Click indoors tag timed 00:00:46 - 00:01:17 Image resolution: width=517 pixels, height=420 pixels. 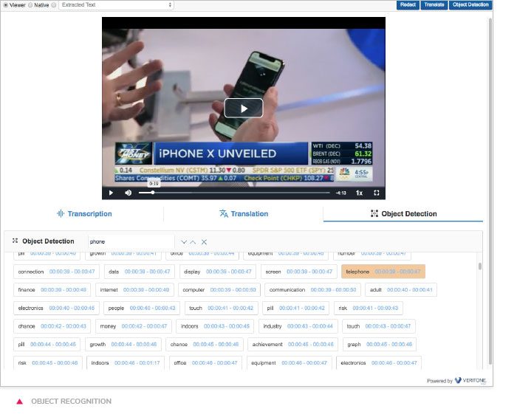click(x=126, y=362)
